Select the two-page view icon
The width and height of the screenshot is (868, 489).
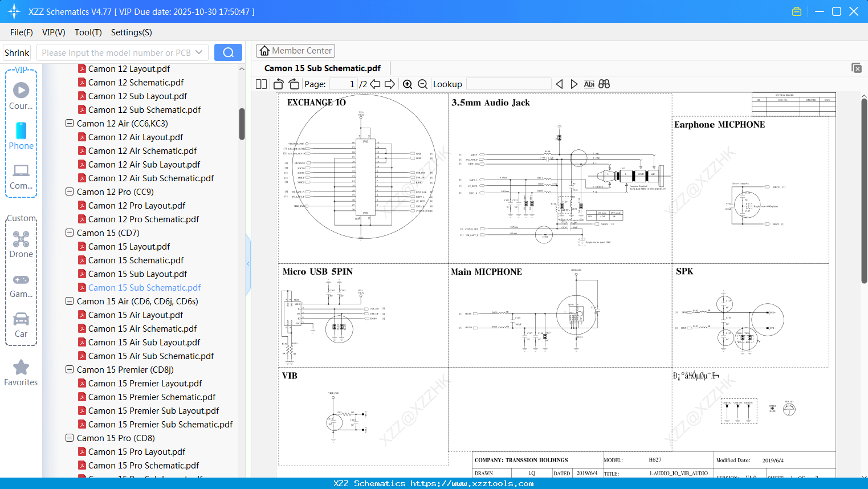coord(260,84)
